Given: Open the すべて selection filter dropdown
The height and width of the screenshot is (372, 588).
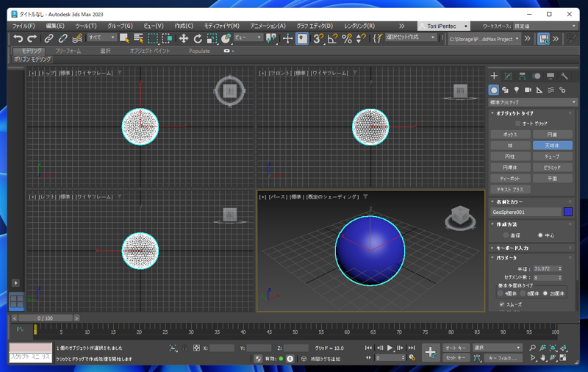Looking at the screenshot, I should [101, 37].
